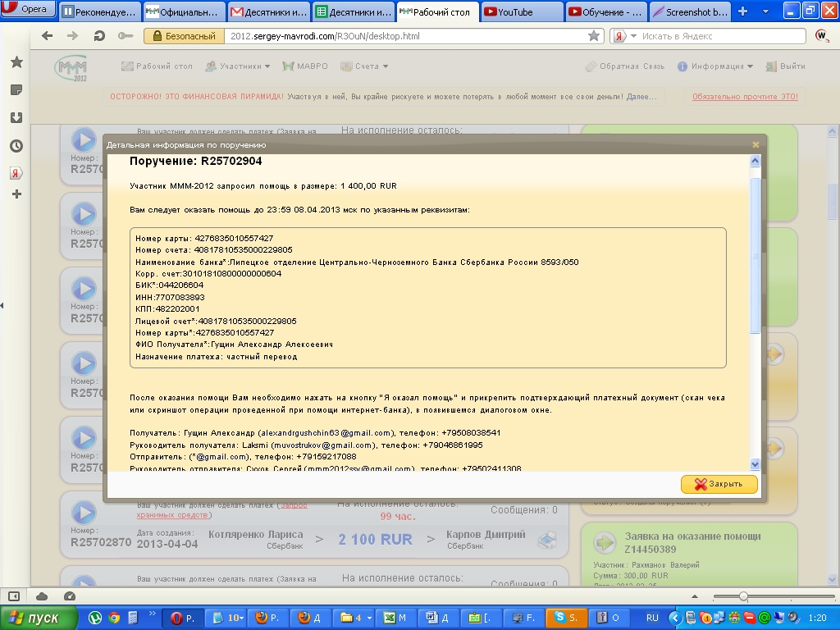Collapse the Opera sidebar with edge arrow
Screen dimensions: 840x630
(2, 305)
